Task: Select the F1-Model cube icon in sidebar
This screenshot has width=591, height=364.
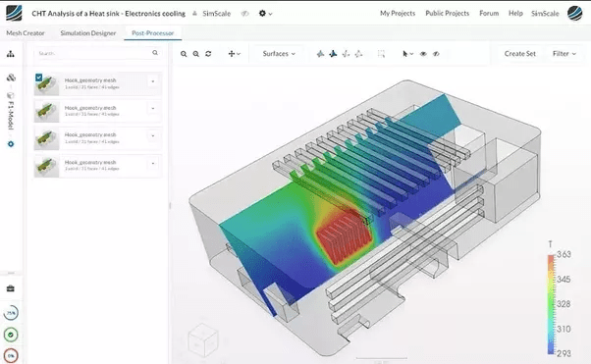Action: 11,96
